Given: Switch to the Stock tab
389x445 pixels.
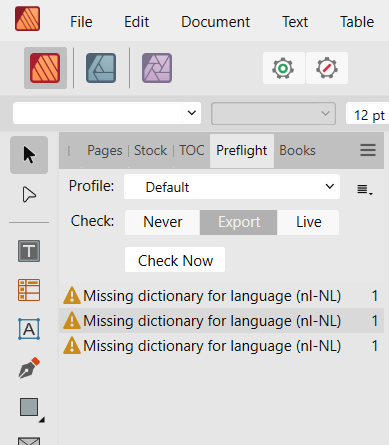Looking at the screenshot, I should [150, 151].
